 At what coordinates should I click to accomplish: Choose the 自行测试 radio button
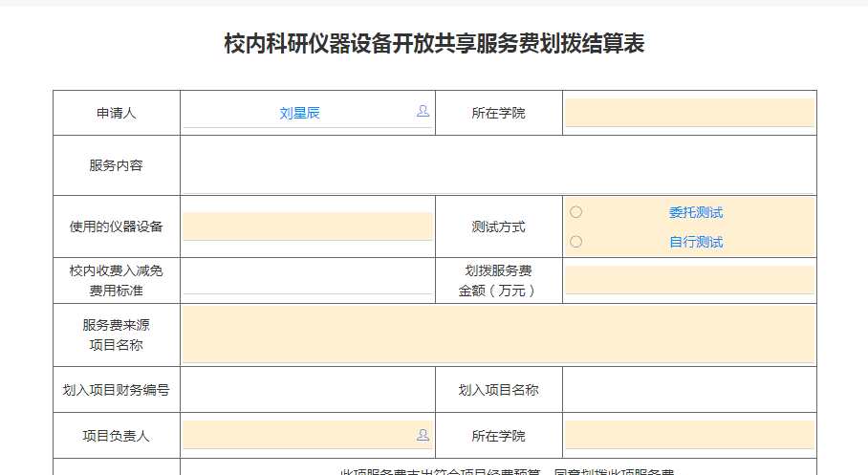[x=575, y=242]
